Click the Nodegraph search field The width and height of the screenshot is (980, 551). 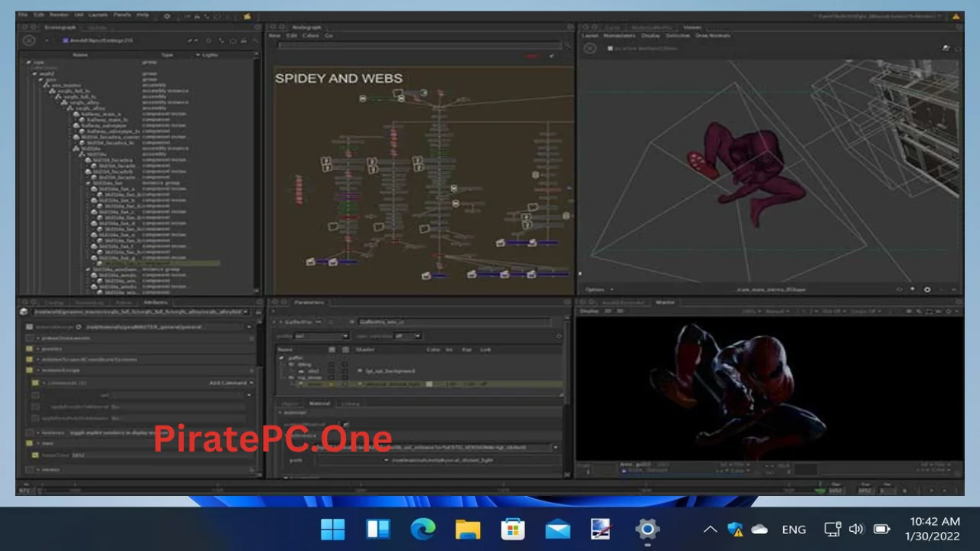pos(420,45)
